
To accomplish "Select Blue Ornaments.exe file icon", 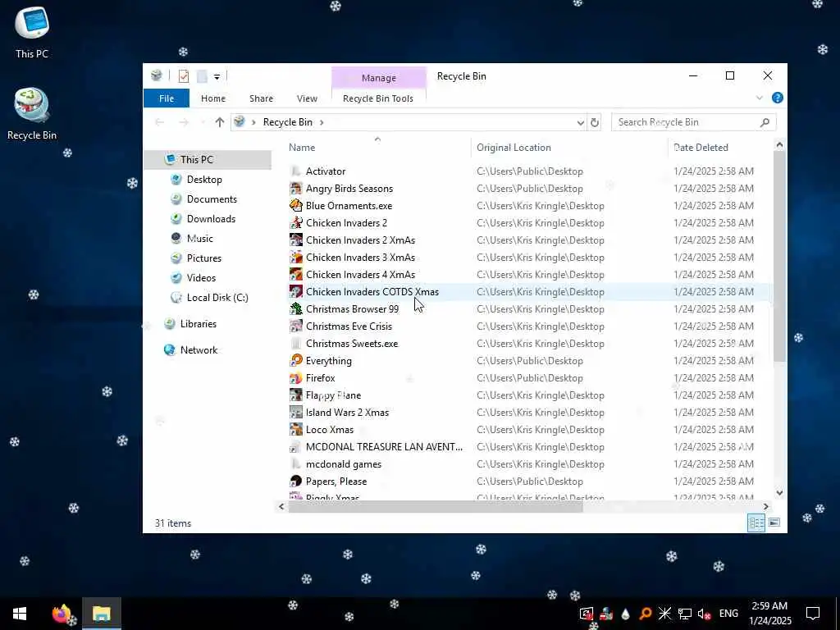I will (x=295, y=206).
